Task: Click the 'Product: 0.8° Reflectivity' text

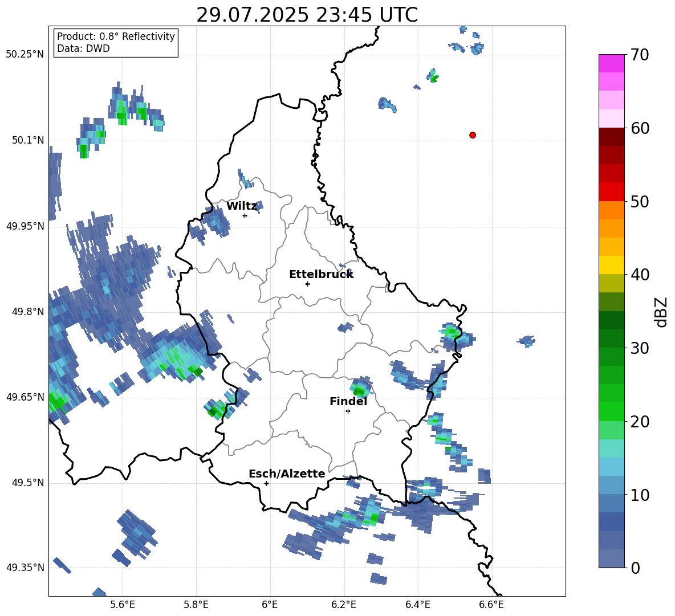Action: point(116,36)
